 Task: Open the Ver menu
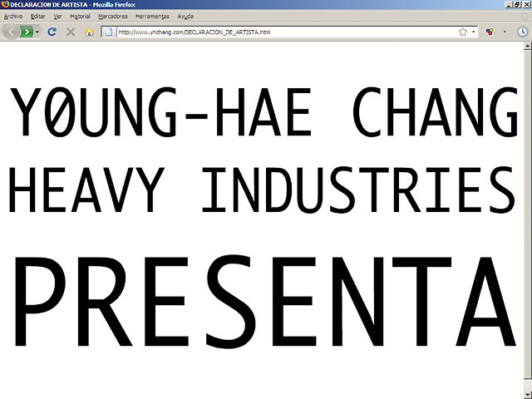click(57, 17)
